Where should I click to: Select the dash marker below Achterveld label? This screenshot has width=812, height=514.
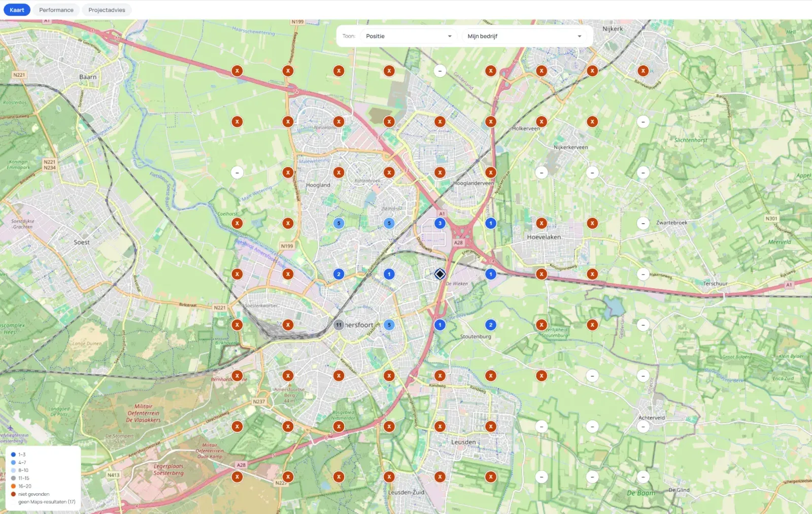coord(643,426)
